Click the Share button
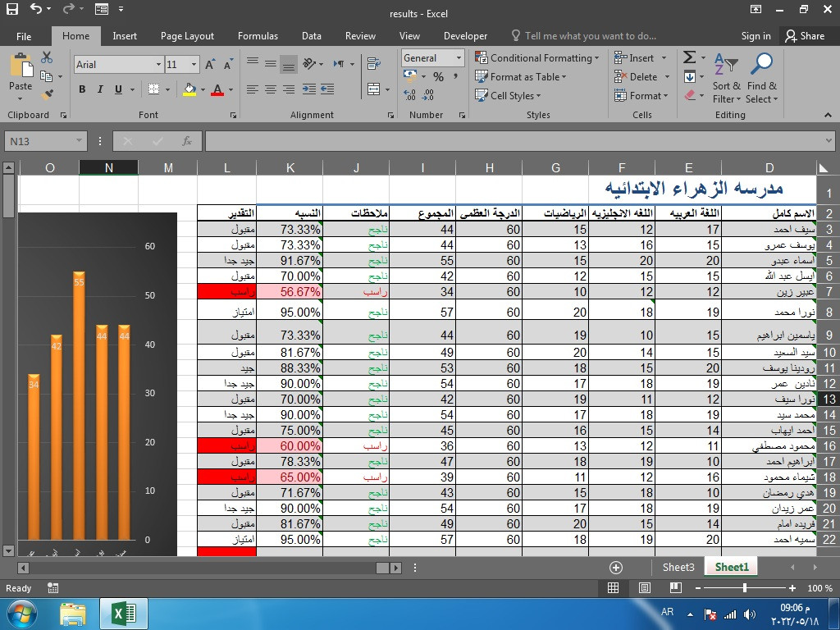 pyautogui.click(x=805, y=36)
